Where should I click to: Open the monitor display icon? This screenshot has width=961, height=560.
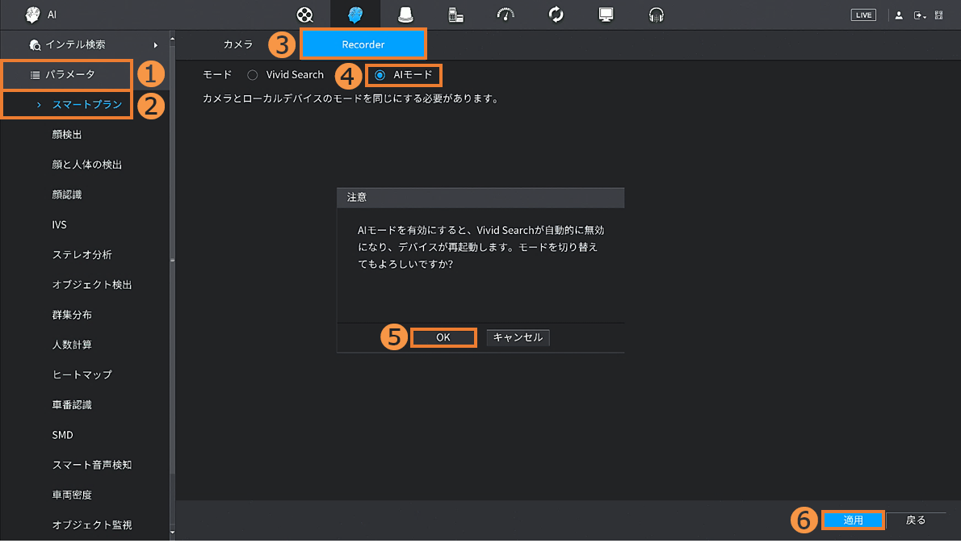click(606, 15)
